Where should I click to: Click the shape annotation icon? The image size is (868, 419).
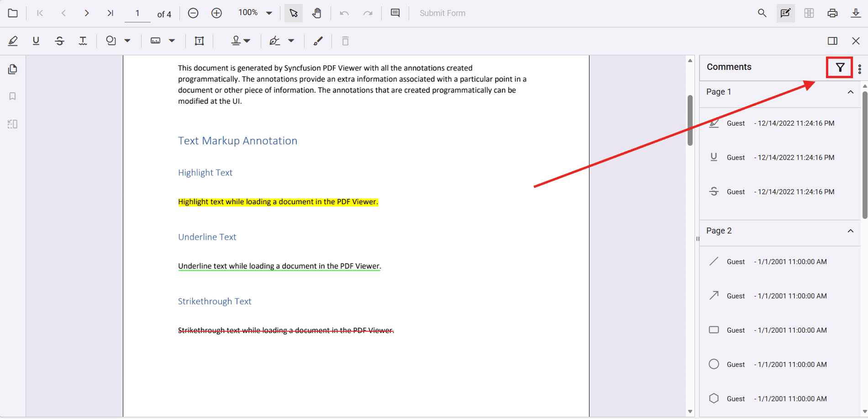pos(110,41)
